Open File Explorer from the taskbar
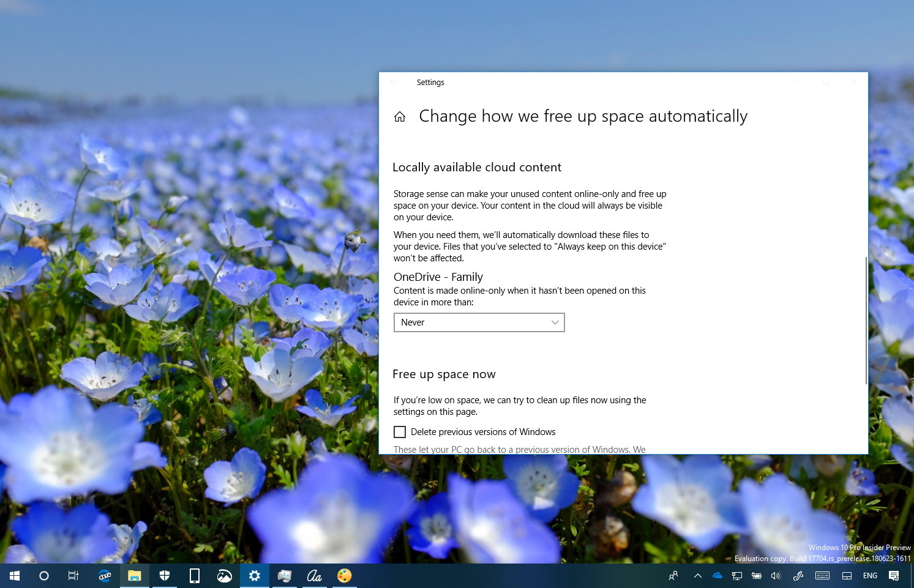 pos(134,575)
